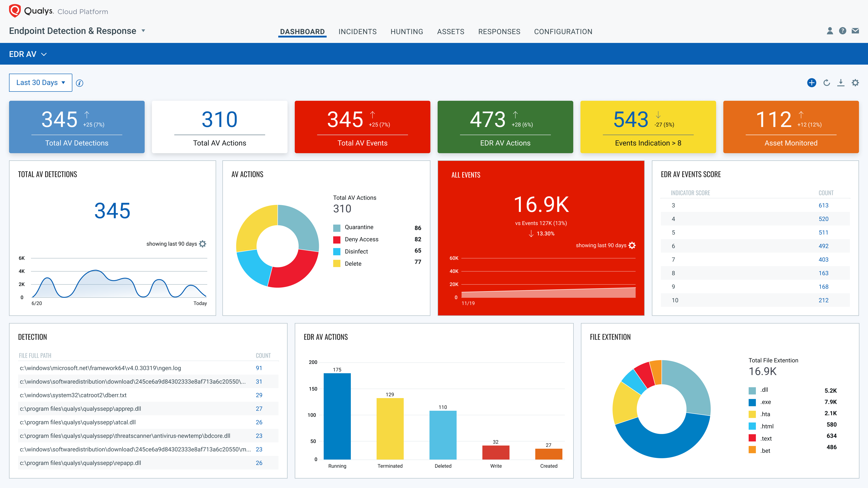Click the Running bar in EDR AV Actions
This screenshot has height=488, width=868.
337,416
